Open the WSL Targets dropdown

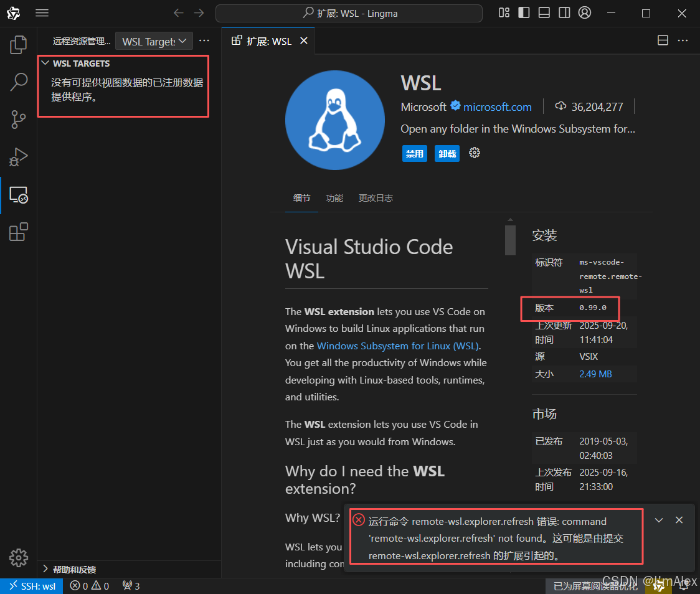pyautogui.click(x=154, y=41)
